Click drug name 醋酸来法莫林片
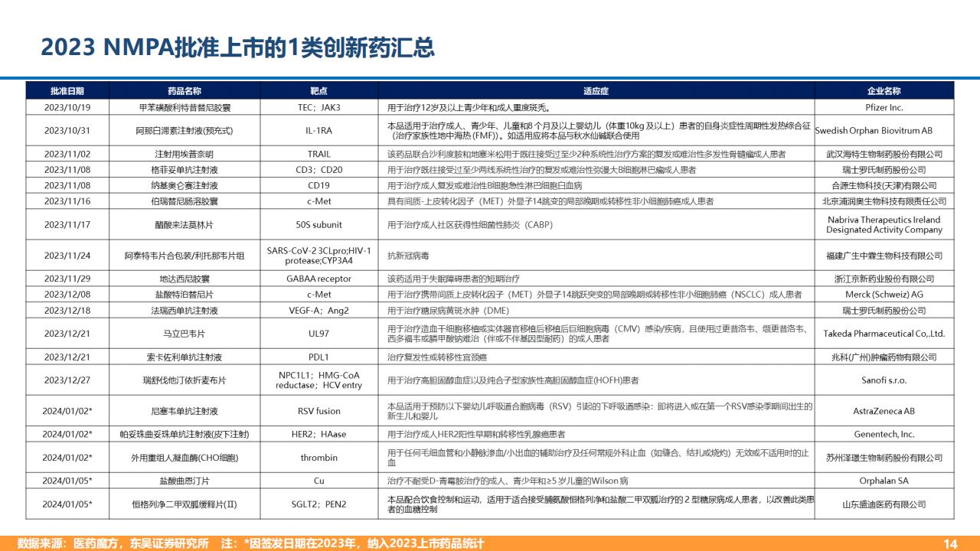This screenshot has height=551, width=980. [185, 225]
